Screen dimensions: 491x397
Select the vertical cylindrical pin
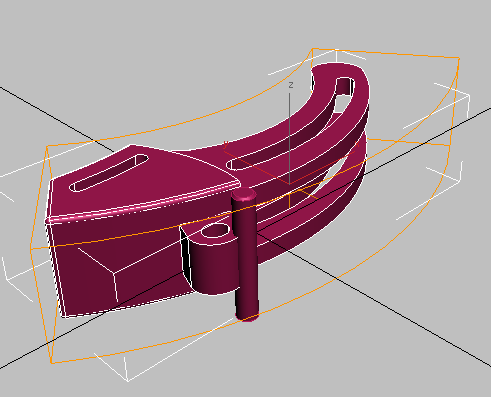click(x=245, y=255)
